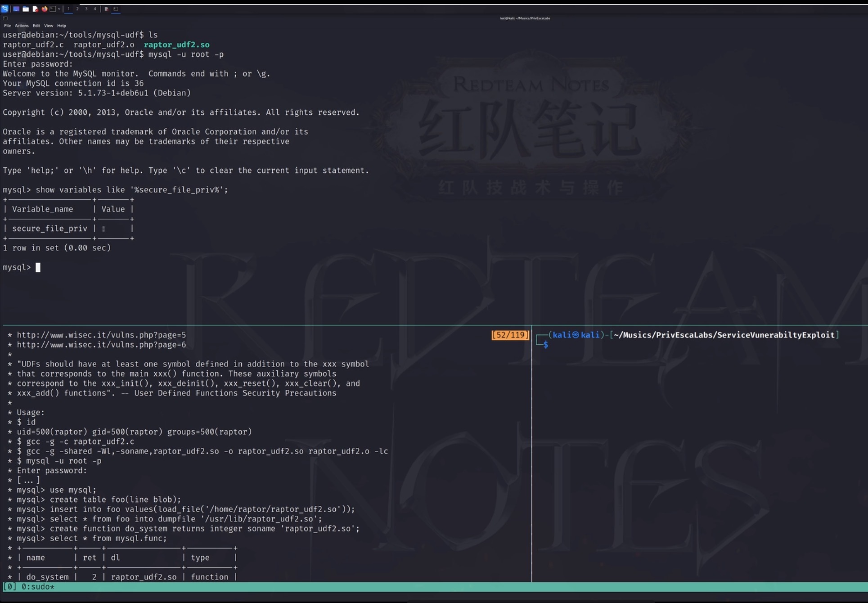This screenshot has width=868, height=603.
Task: Switch to workspace 4
Action: (95, 9)
